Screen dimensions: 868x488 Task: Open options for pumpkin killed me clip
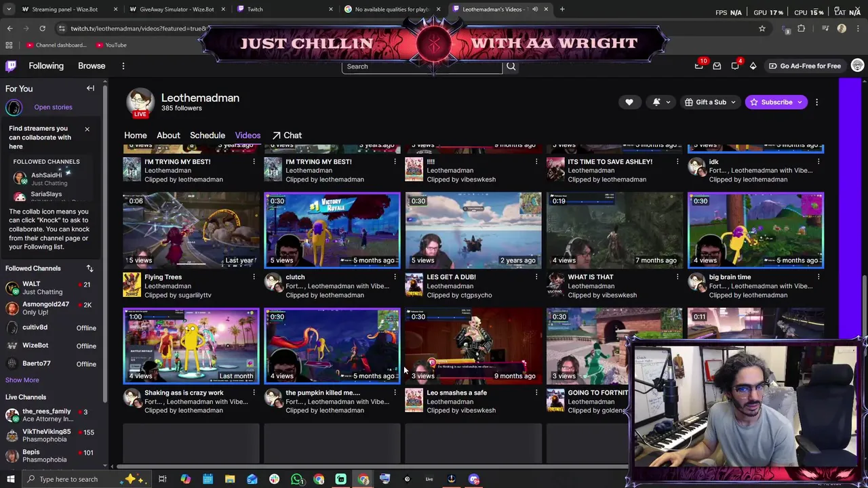[395, 393]
